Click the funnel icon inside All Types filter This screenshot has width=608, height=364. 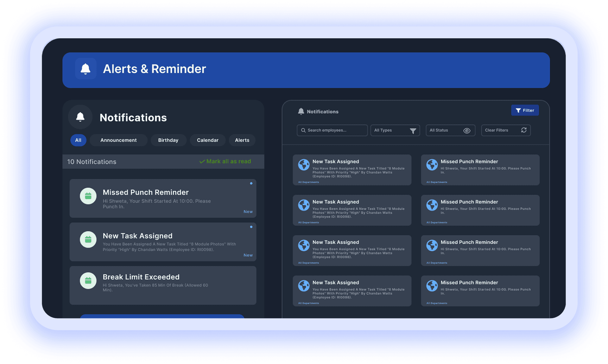(x=413, y=130)
